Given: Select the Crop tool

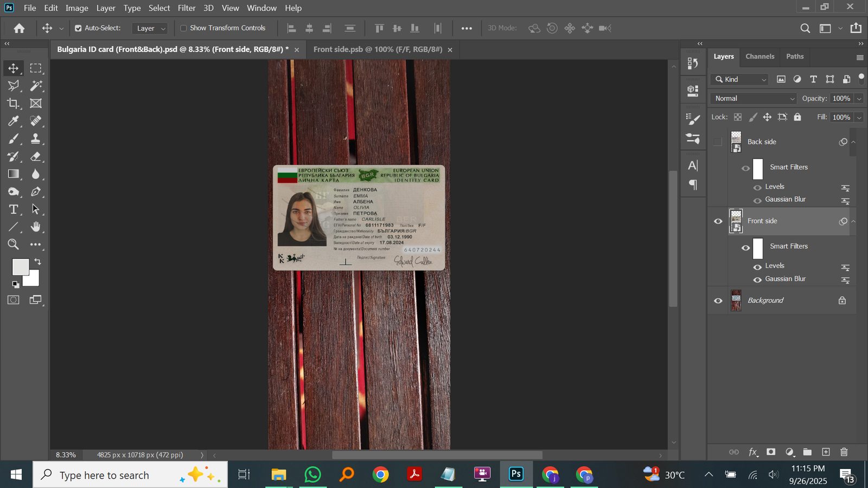Looking at the screenshot, I should pyautogui.click(x=14, y=104).
